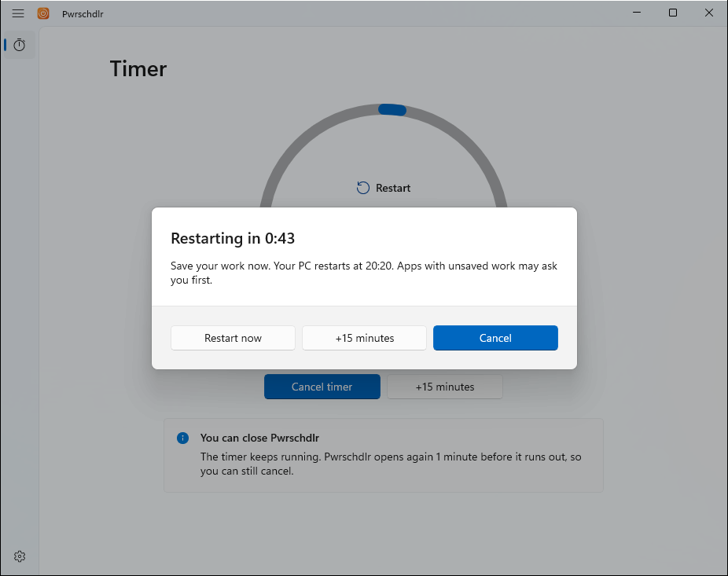Click Restart now in the dialog

click(x=233, y=338)
